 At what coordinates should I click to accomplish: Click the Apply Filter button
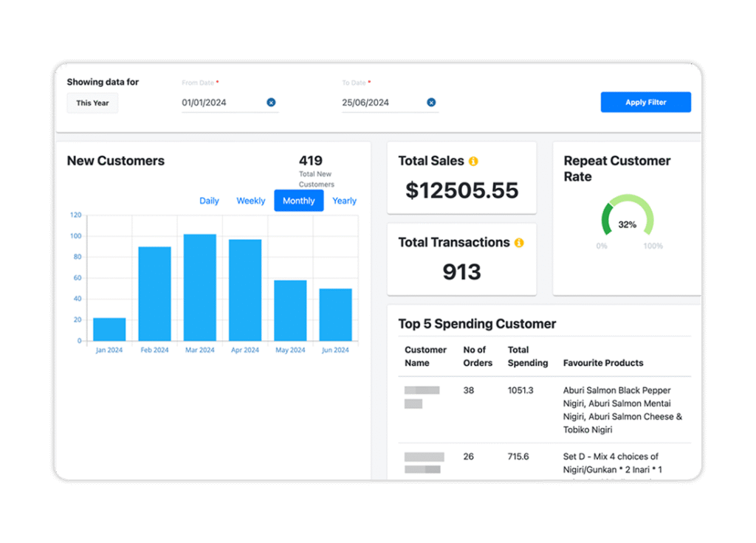(645, 103)
